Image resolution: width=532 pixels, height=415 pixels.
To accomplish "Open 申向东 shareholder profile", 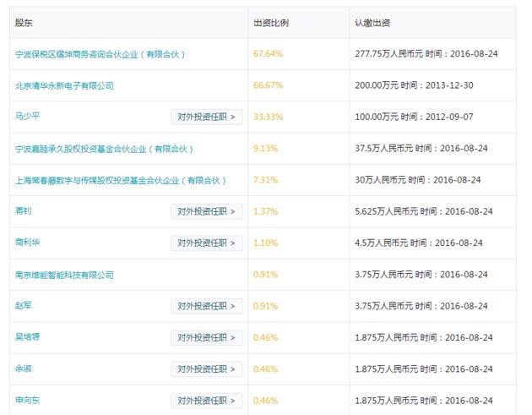I will pos(28,401).
